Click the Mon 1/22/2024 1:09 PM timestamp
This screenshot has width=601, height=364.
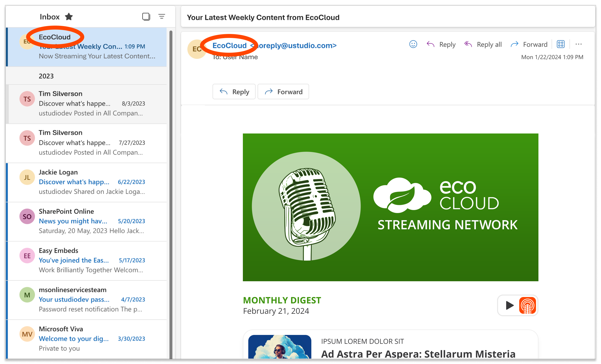tap(552, 57)
